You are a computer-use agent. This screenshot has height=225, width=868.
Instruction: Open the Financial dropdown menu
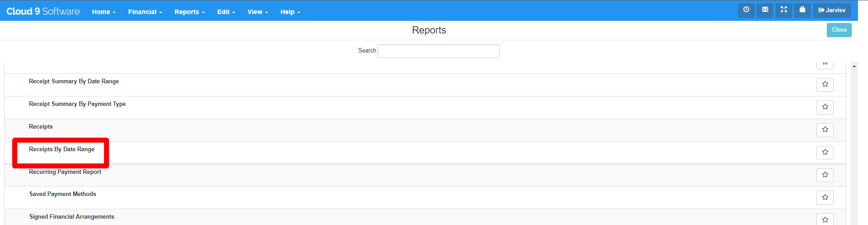(x=145, y=12)
